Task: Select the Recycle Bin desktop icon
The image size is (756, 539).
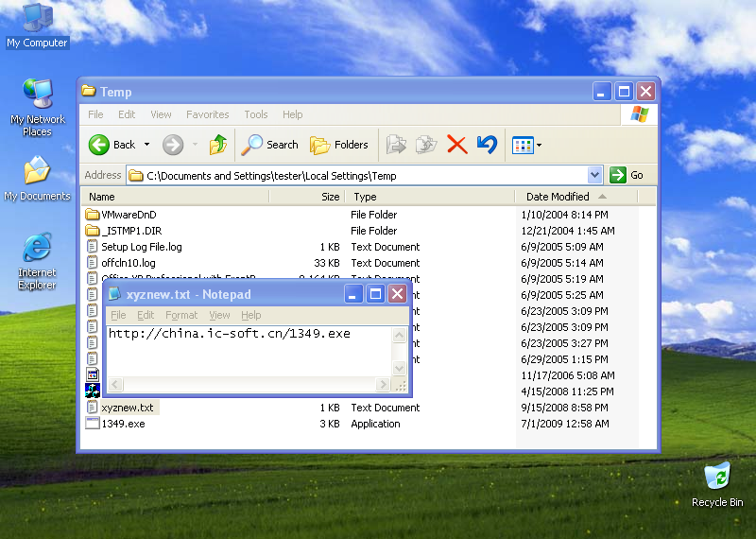Action: [717, 484]
